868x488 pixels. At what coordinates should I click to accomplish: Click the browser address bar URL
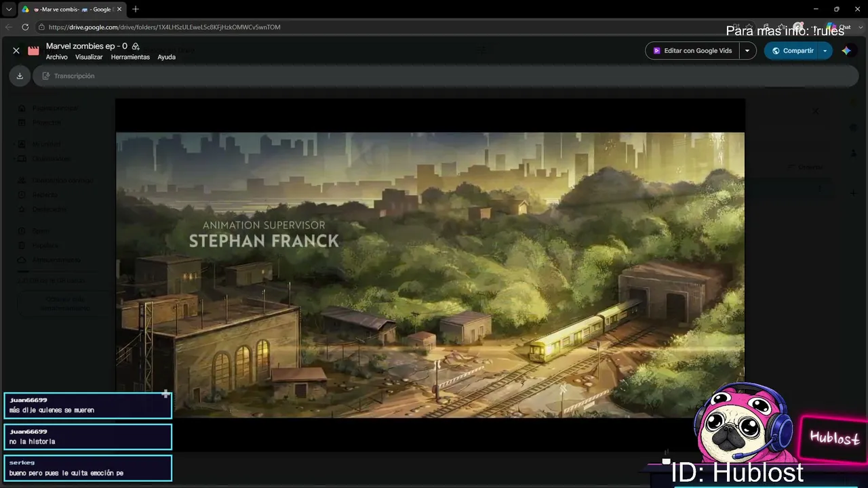(x=165, y=27)
